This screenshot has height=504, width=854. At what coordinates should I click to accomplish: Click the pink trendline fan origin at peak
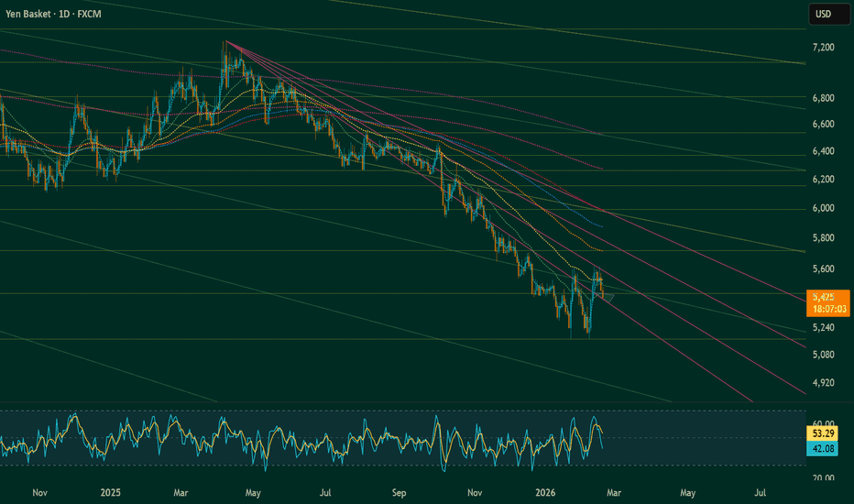[x=225, y=41]
